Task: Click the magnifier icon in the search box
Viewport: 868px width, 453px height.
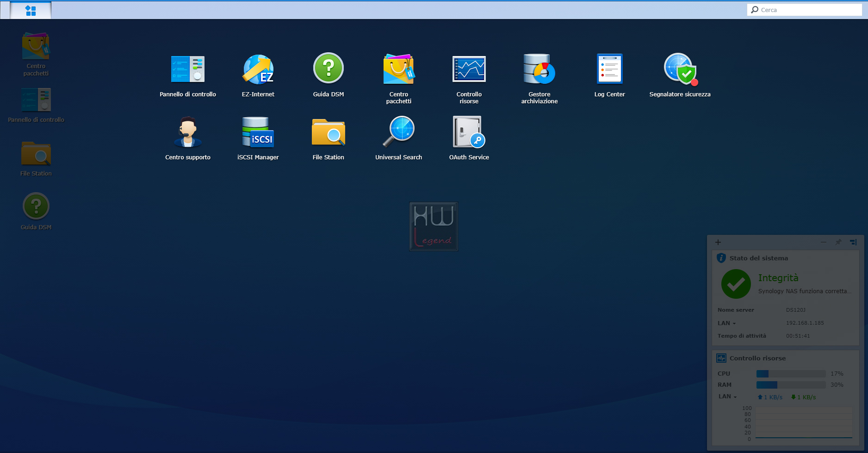Action: click(755, 10)
